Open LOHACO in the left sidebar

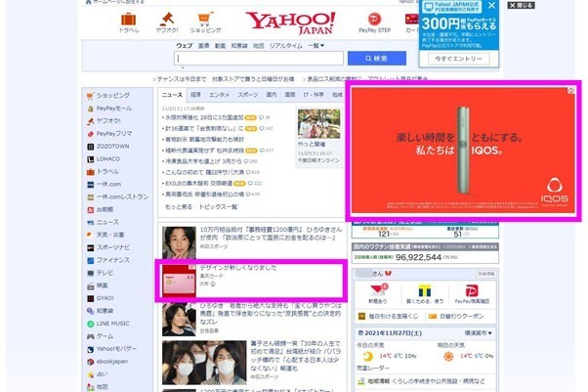pos(104,159)
